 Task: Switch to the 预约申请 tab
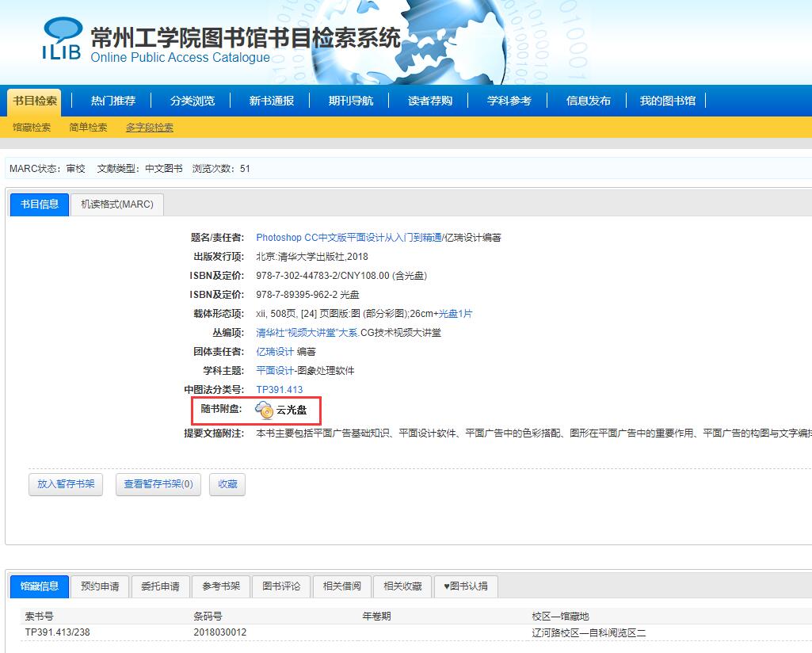point(100,586)
